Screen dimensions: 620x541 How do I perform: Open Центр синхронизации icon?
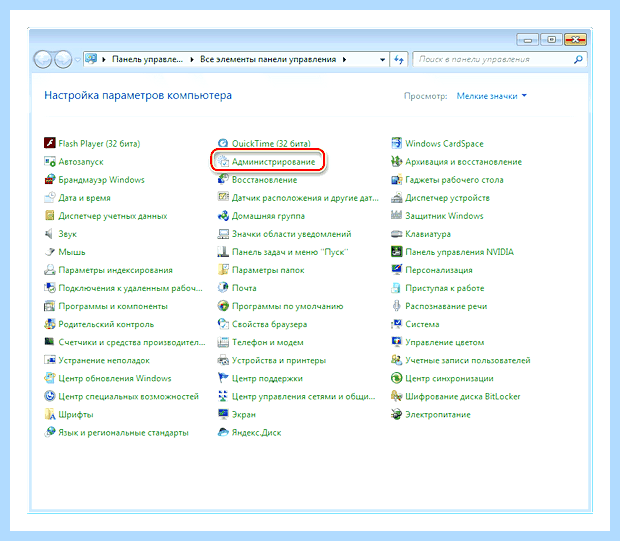pyautogui.click(x=396, y=378)
